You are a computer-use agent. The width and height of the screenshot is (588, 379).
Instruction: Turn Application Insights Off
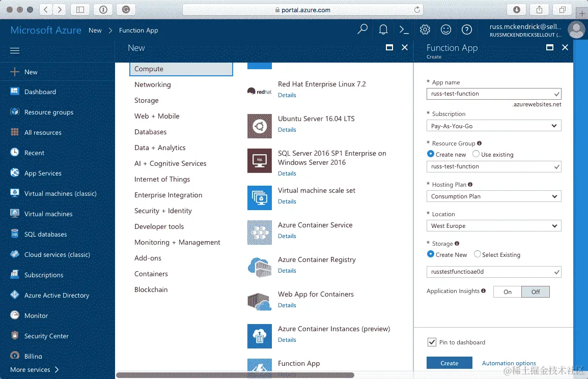(536, 291)
